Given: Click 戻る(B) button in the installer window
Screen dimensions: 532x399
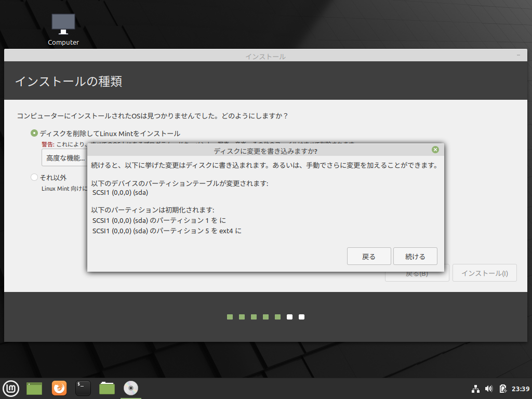Looking at the screenshot, I should click(x=417, y=273).
